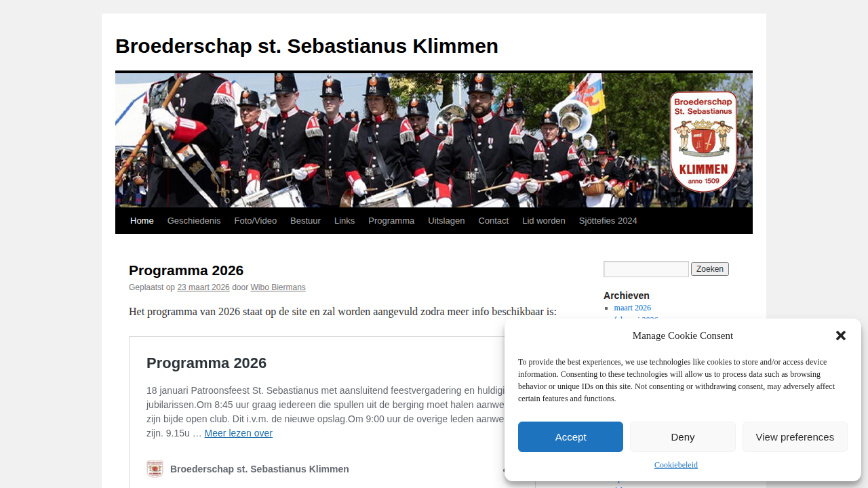
Task: Click the Broederschap crest logo in embedded post
Action: [155, 468]
